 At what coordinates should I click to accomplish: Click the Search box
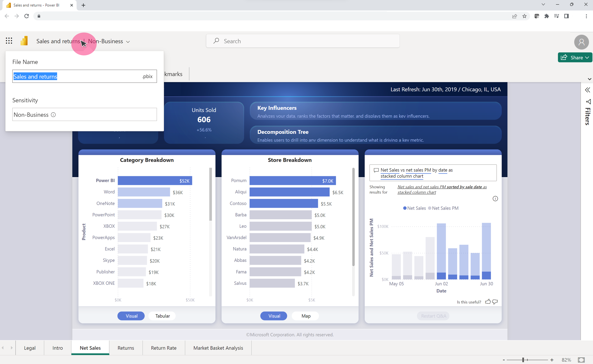click(x=303, y=41)
